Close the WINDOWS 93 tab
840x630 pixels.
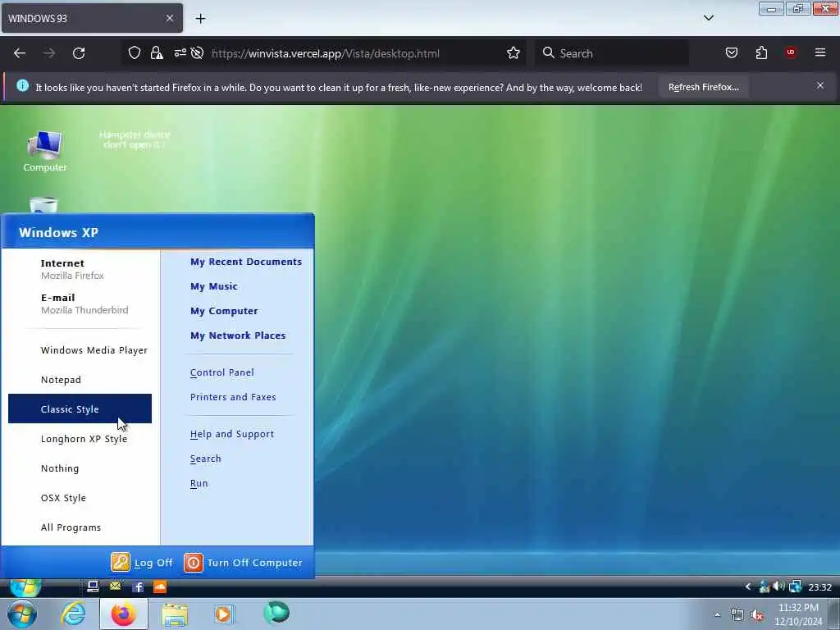[170, 18]
